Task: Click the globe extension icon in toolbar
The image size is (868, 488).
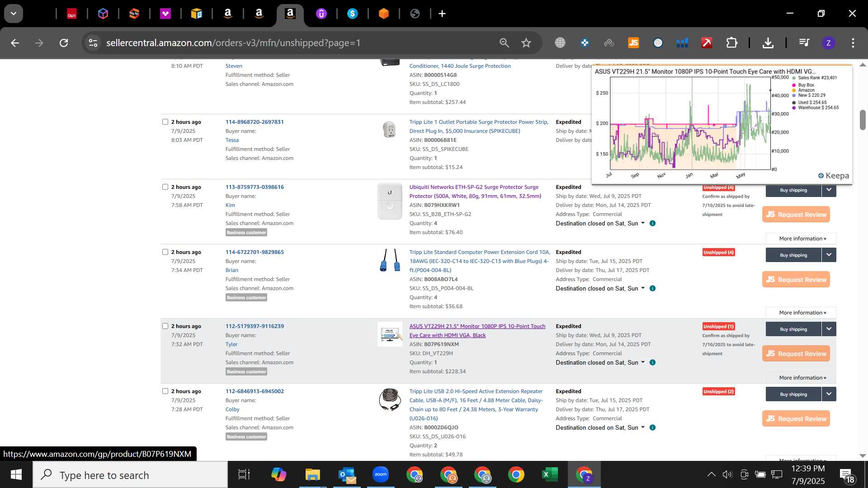Action: (x=560, y=43)
